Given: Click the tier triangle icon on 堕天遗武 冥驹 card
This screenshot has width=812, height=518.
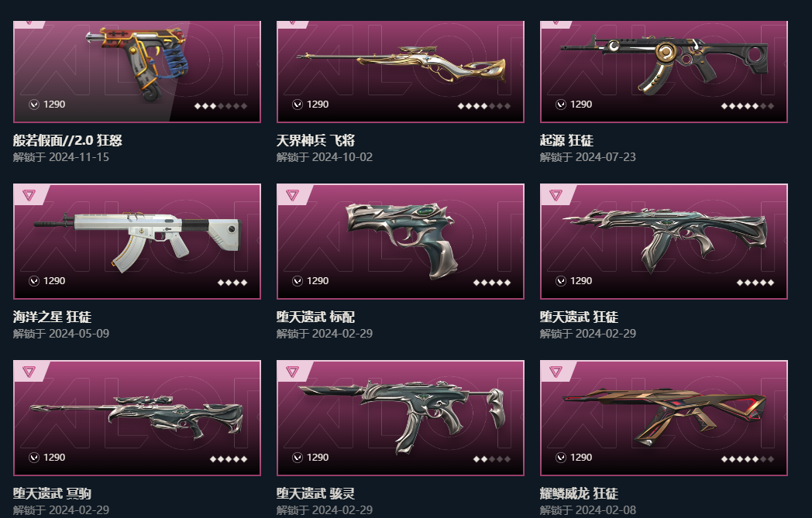Looking at the screenshot, I should coord(29,372).
